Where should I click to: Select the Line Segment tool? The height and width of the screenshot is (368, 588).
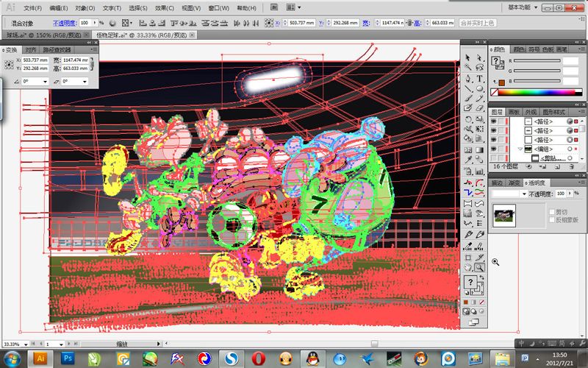[467, 88]
